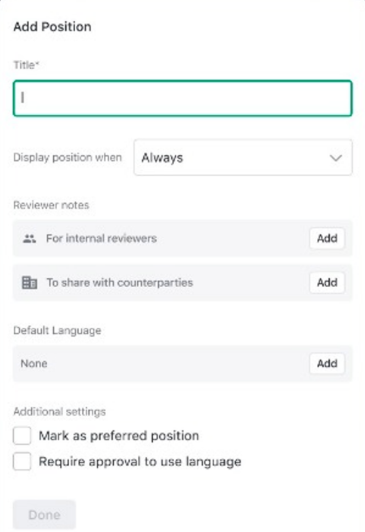
Task: Click the Add Position heading
Action: pyautogui.click(x=52, y=27)
